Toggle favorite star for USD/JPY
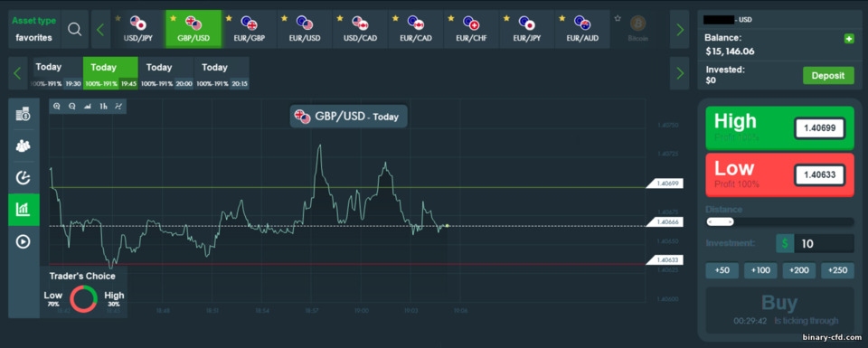This screenshot has height=348, width=868. 117,18
